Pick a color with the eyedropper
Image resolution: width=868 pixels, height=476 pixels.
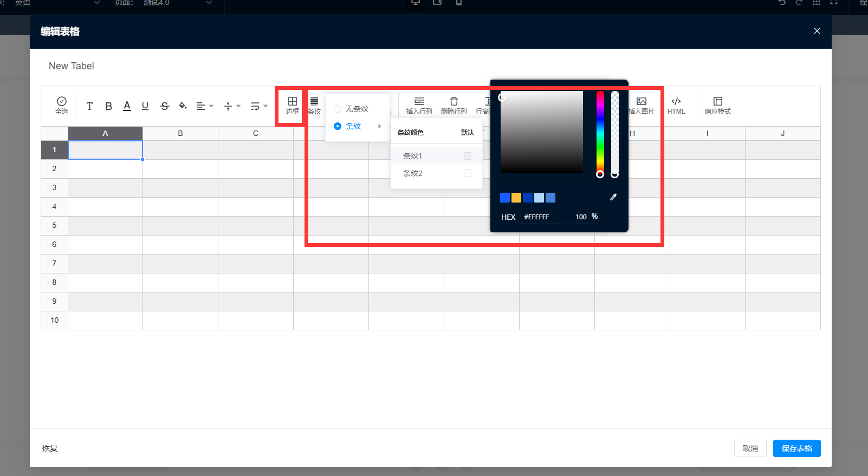[x=613, y=198]
